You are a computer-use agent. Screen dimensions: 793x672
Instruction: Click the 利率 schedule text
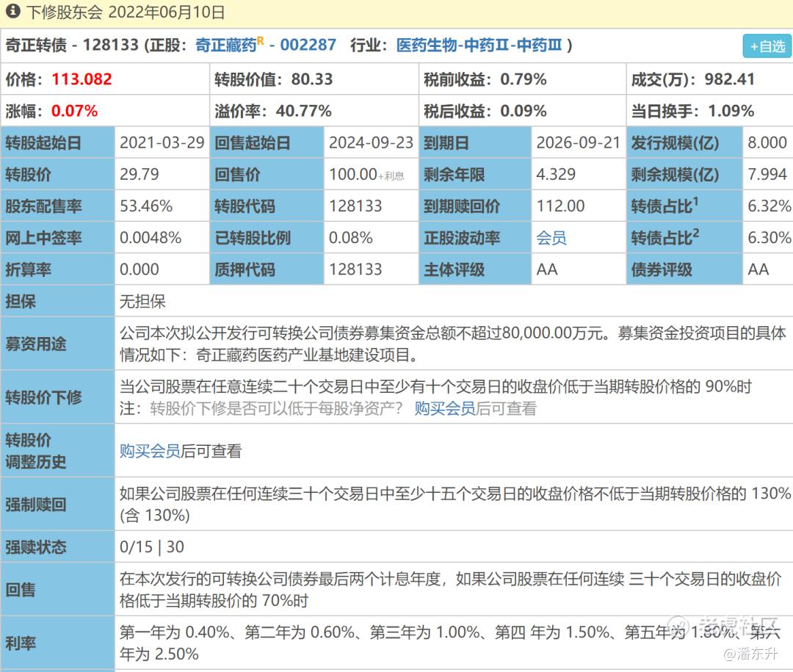pos(450,643)
